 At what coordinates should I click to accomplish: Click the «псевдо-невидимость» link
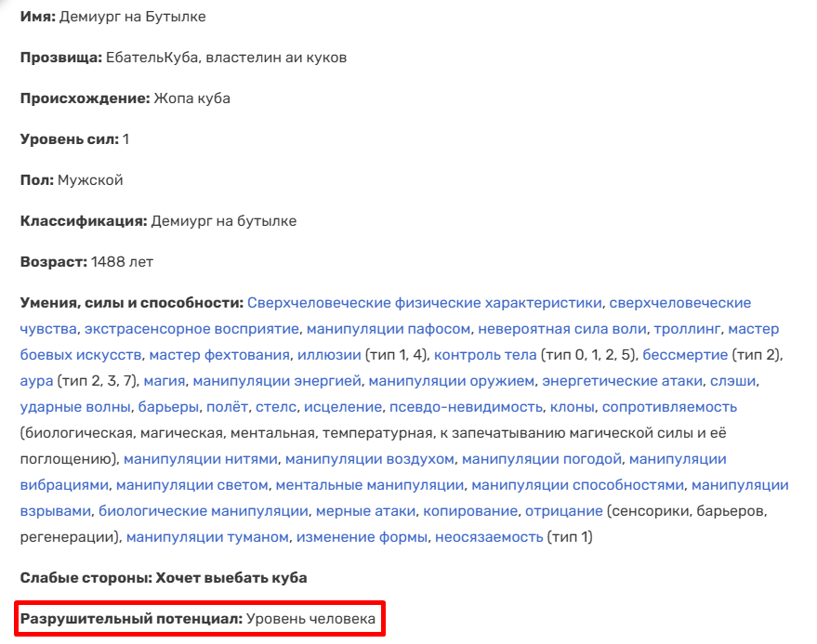coord(466,407)
